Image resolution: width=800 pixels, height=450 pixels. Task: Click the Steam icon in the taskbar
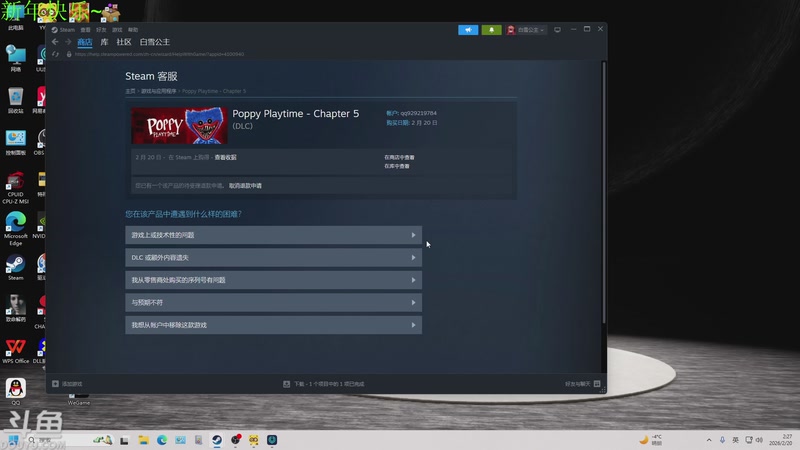pos(217,440)
